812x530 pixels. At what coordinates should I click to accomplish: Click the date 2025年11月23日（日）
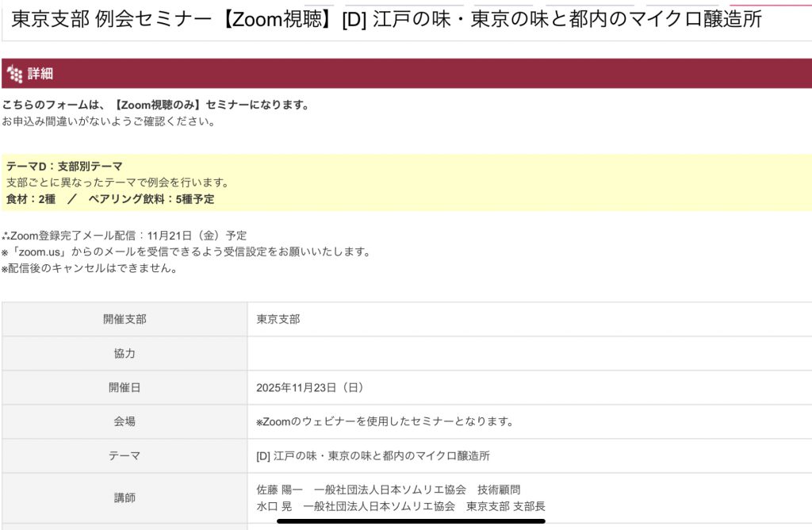[310, 388]
